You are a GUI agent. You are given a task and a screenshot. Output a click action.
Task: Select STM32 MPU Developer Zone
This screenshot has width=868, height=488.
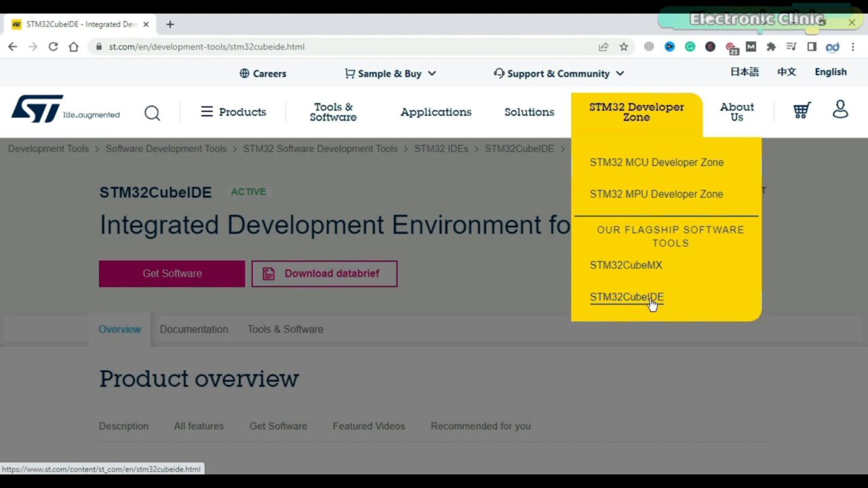point(656,194)
